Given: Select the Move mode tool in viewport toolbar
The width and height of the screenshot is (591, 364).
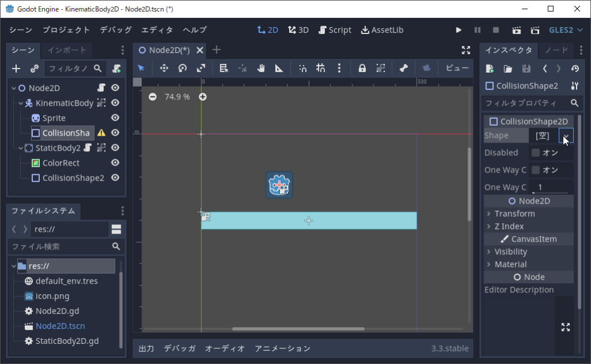Looking at the screenshot, I should [x=164, y=68].
